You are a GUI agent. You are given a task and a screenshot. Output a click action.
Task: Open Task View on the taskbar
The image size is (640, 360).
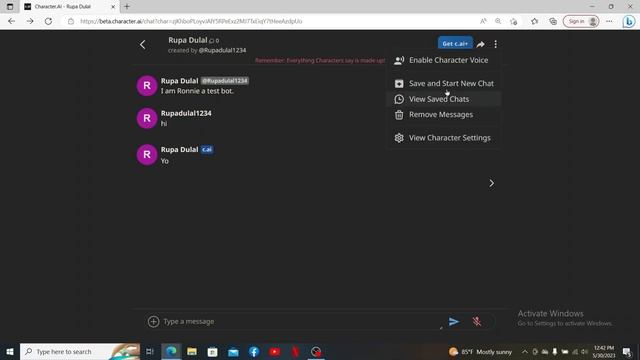[150, 351]
